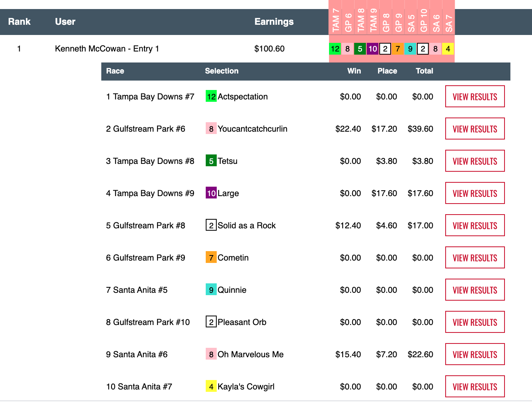
Task: View results for Gulfstream Park #6
Action: point(475,129)
